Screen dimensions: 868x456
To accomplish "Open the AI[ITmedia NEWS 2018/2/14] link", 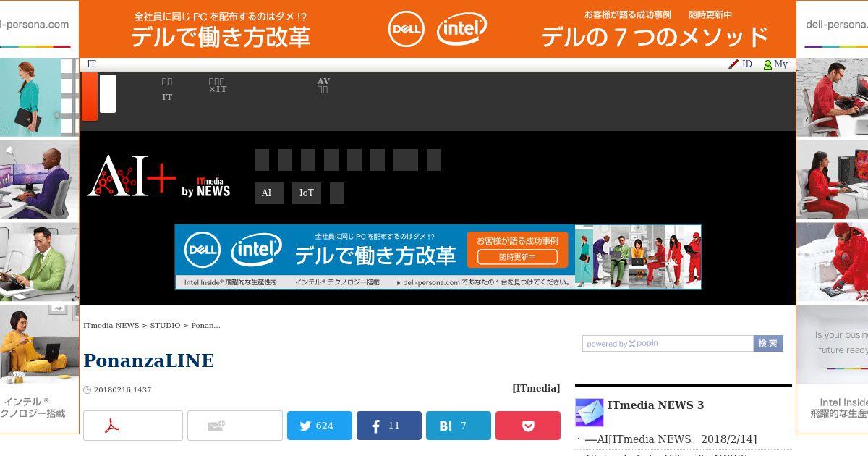I will pyautogui.click(x=671, y=439).
